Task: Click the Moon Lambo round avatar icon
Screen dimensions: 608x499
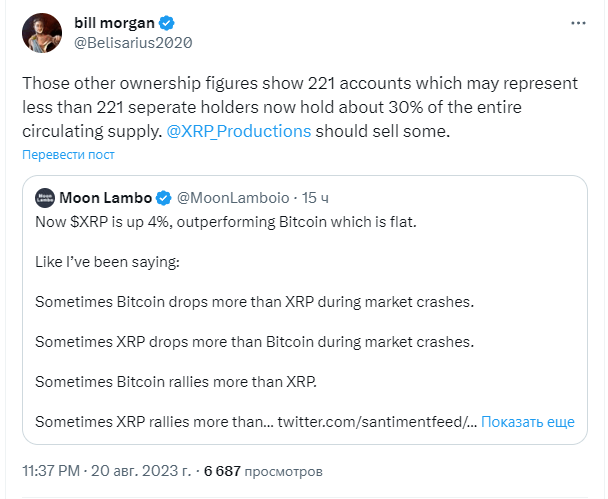Action: pos(45,198)
